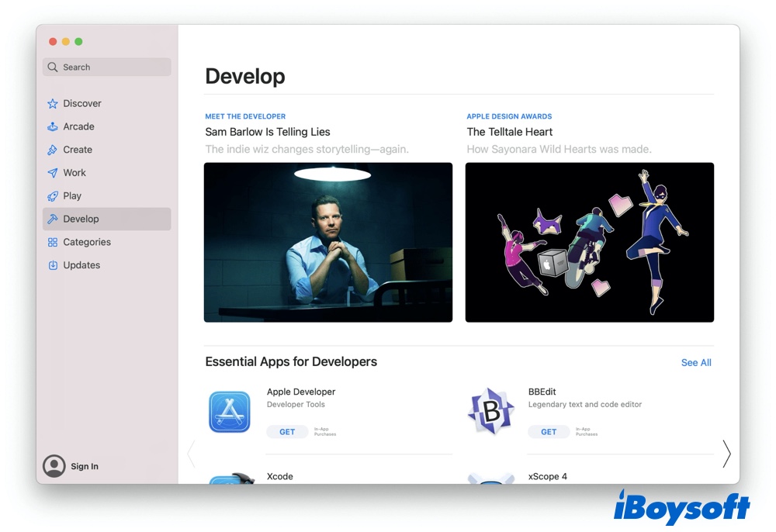
Task: Advance to next page with right chevron
Action: point(726,454)
